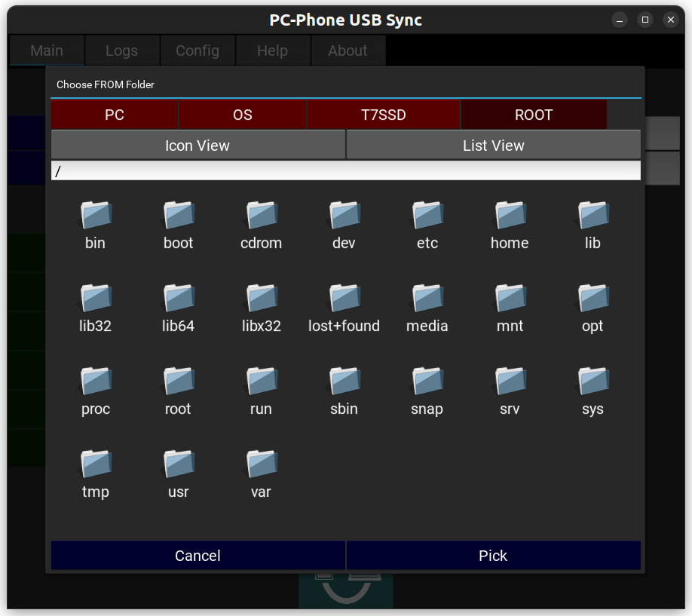Jump to the PC location shortcut
The height and width of the screenshot is (616, 692).
point(115,115)
